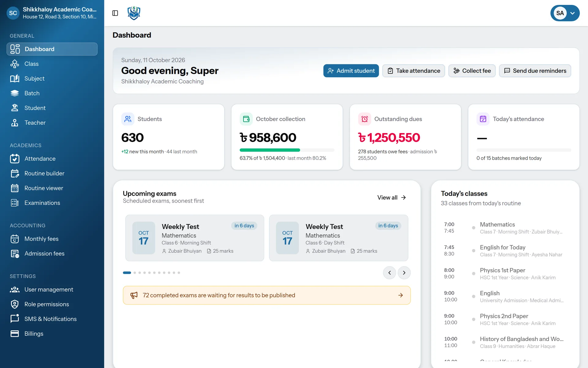Image resolution: width=588 pixels, height=368 pixels.
Task: Click the megaphone icon in results banner
Action: pyautogui.click(x=134, y=295)
